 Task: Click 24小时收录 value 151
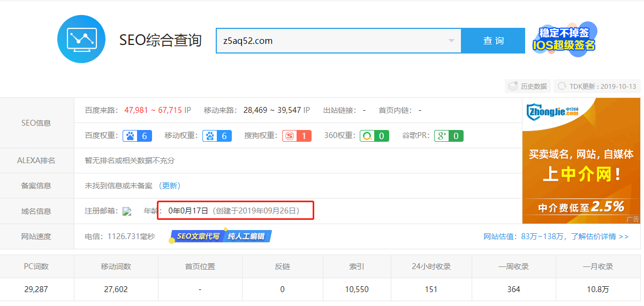coord(430,289)
